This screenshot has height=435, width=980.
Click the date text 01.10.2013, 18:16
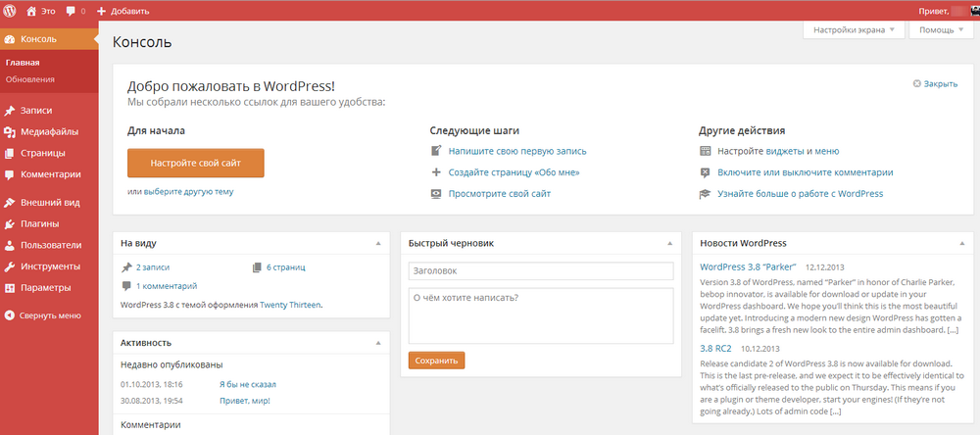point(152,384)
